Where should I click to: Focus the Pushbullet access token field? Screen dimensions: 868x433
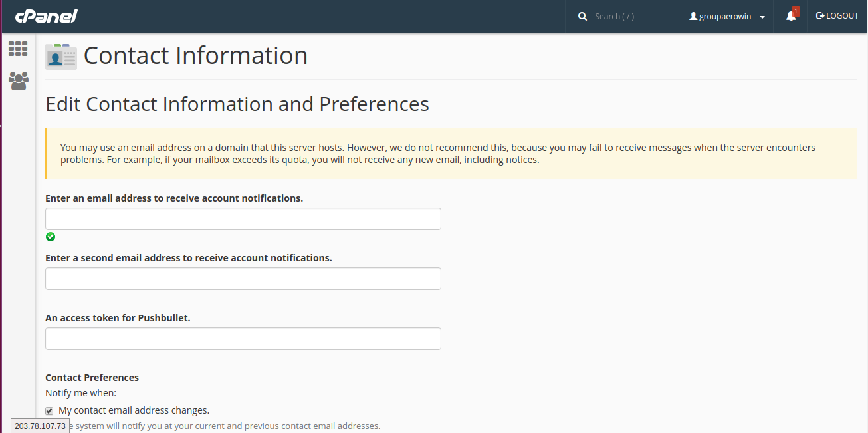[243, 339]
